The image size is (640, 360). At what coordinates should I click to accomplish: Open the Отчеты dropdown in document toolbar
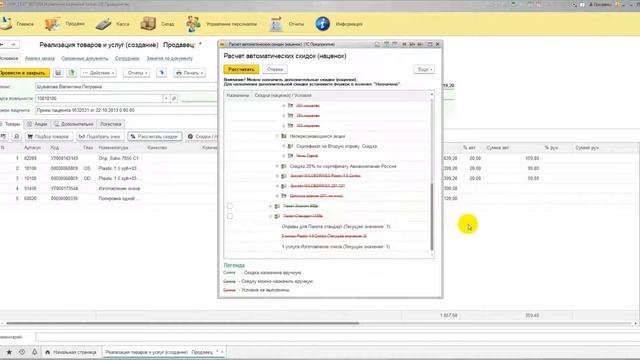(137, 73)
